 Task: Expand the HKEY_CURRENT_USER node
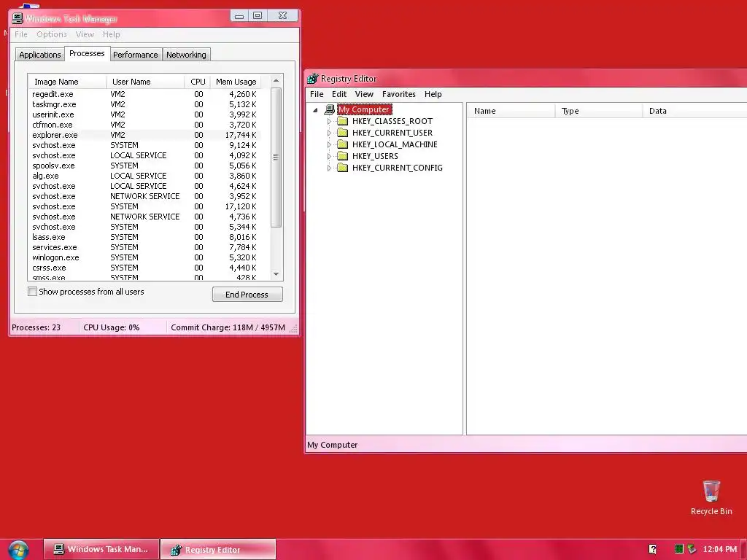point(329,133)
